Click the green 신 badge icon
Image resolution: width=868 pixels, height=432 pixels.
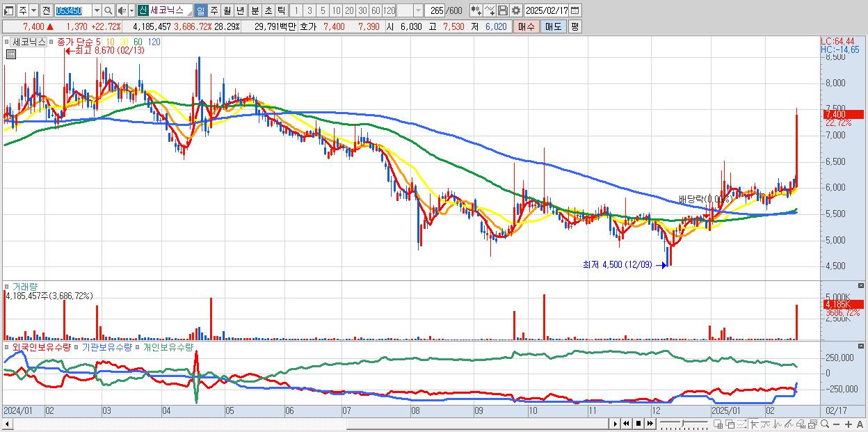tap(143, 10)
